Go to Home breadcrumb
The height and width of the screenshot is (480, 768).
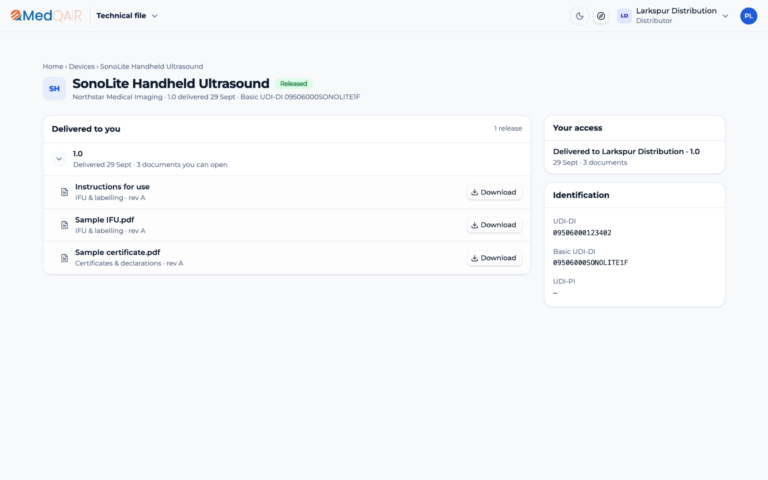[x=53, y=66]
